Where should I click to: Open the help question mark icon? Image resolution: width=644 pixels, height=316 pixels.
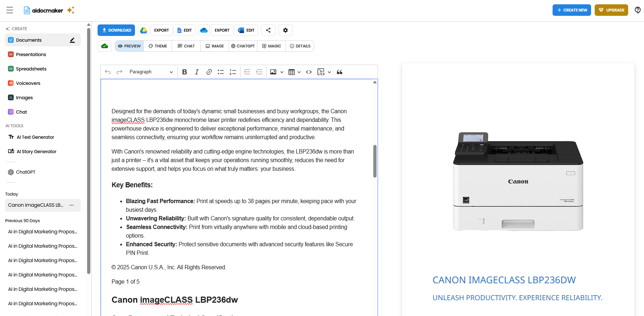(x=638, y=10)
